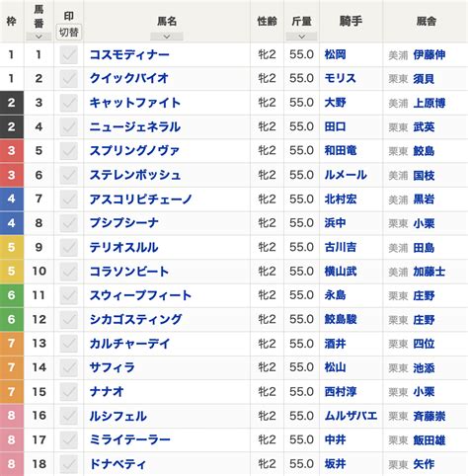The width and height of the screenshot is (468, 476).
Task: Open jockey 坂井 profile link
Action: pos(335,464)
